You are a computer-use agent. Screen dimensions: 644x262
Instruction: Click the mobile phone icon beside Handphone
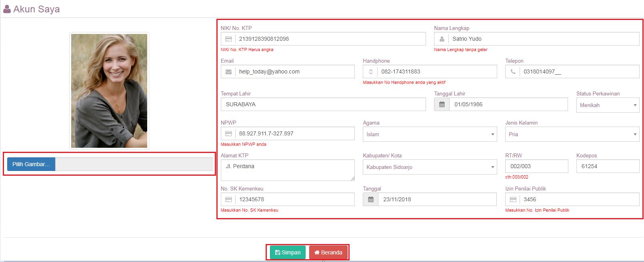click(370, 72)
